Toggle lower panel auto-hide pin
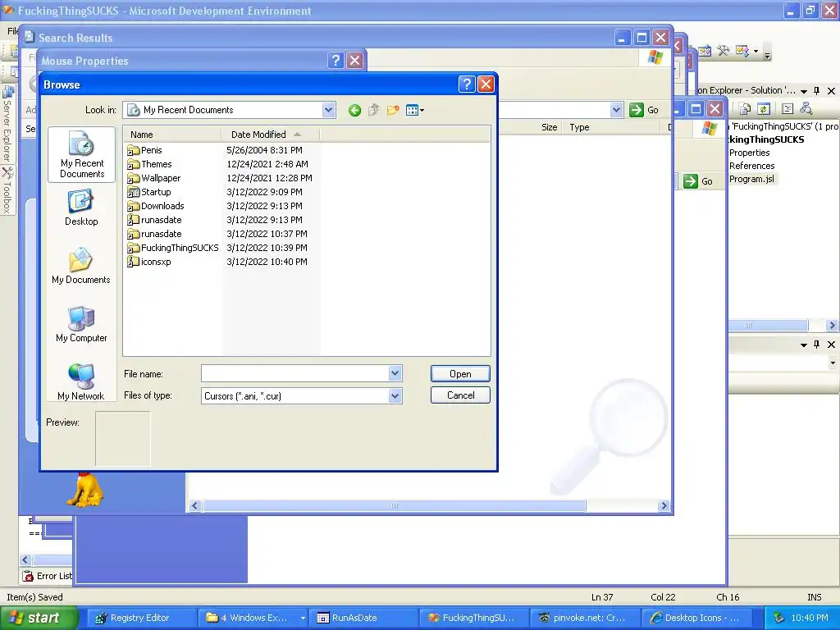Image resolution: width=840 pixels, height=630 pixels. (816, 345)
